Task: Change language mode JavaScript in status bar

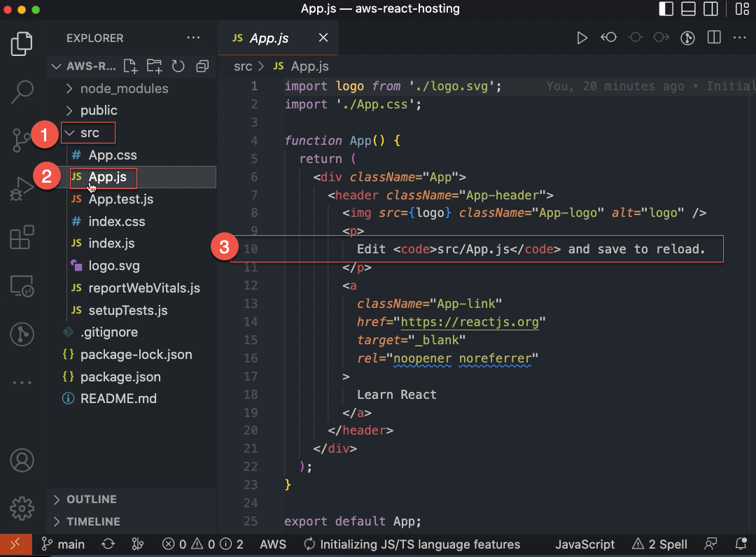Action: click(584, 544)
